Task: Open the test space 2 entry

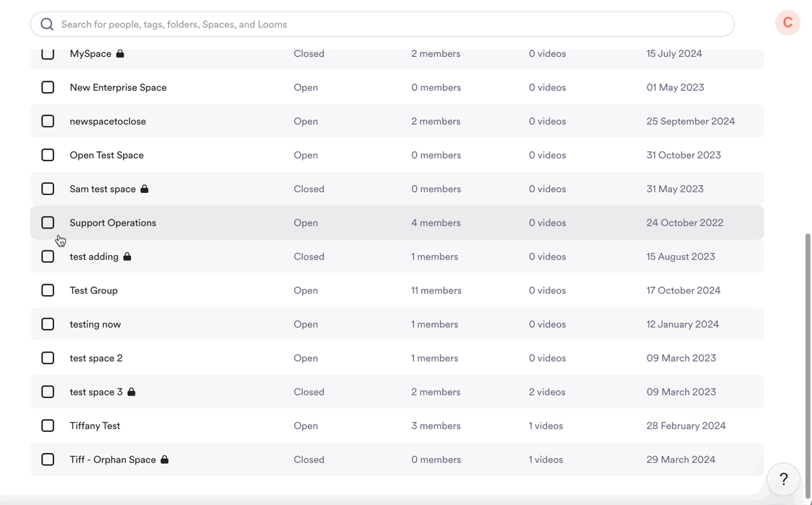Action: 96,358
